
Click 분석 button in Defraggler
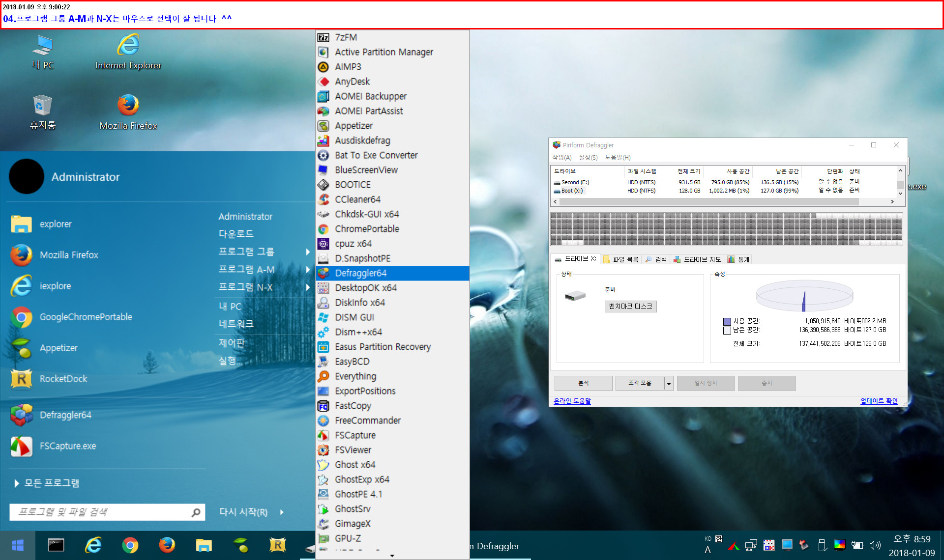(584, 383)
